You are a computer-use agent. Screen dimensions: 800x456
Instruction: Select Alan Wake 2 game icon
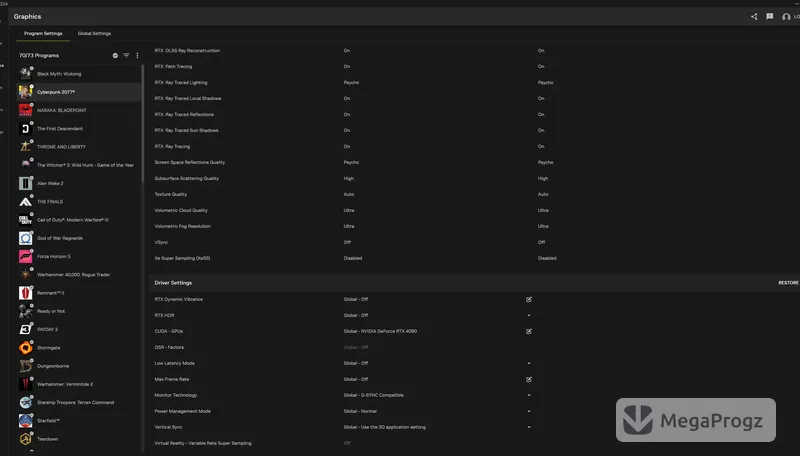click(26, 183)
